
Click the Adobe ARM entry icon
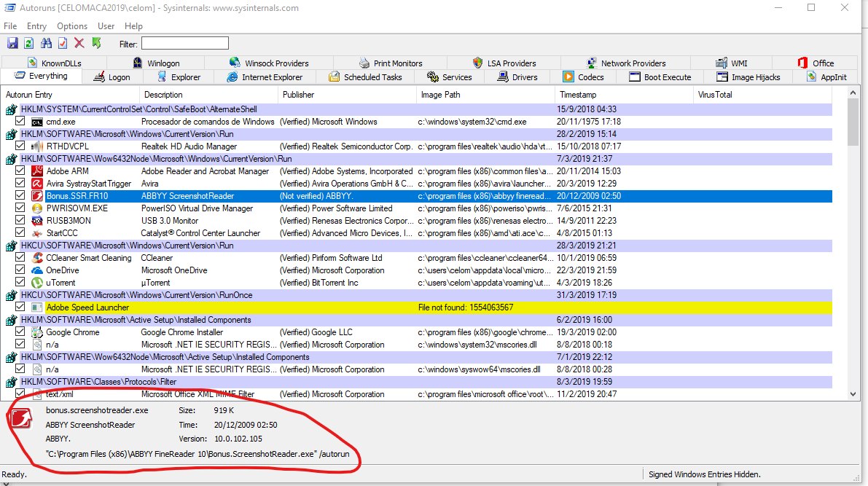click(37, 171)
